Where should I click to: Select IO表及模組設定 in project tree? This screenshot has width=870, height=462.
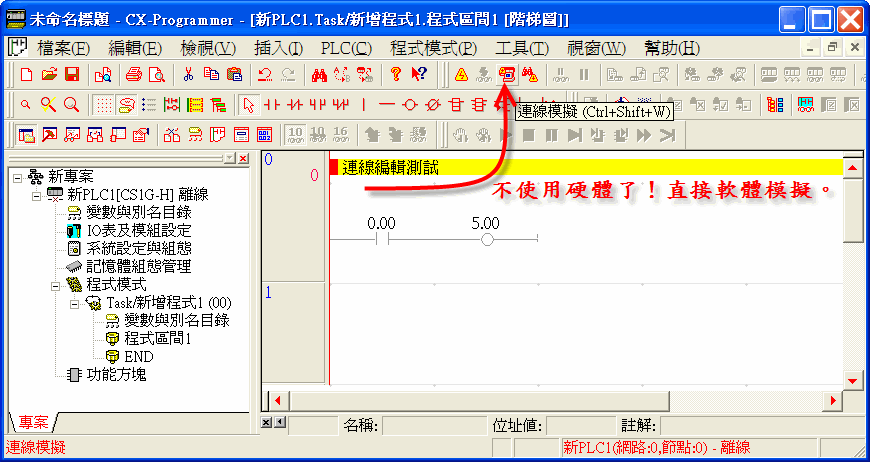pyautogui.click(x=139, y=230)
